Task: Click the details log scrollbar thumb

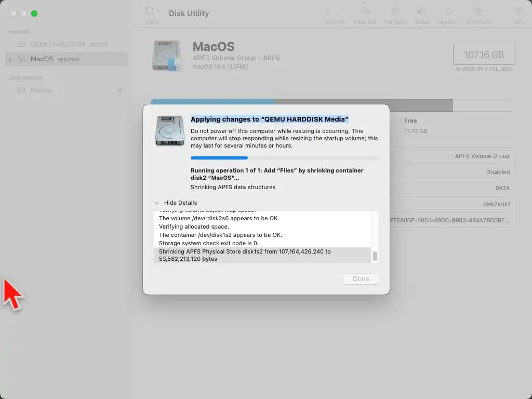Action: (375, 256)
